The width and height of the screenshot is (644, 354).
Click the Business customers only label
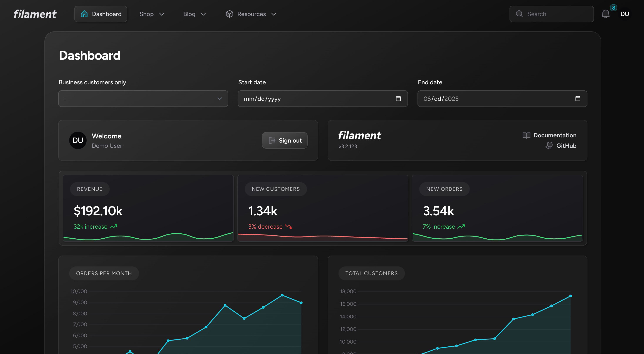click(92, 82)
